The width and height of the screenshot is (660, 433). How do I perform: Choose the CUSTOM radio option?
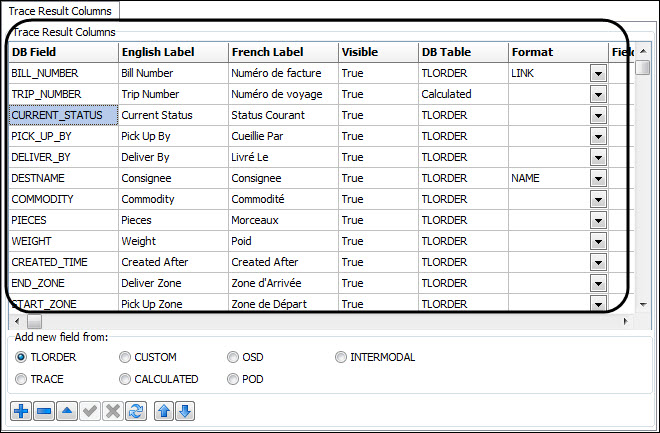125,357
